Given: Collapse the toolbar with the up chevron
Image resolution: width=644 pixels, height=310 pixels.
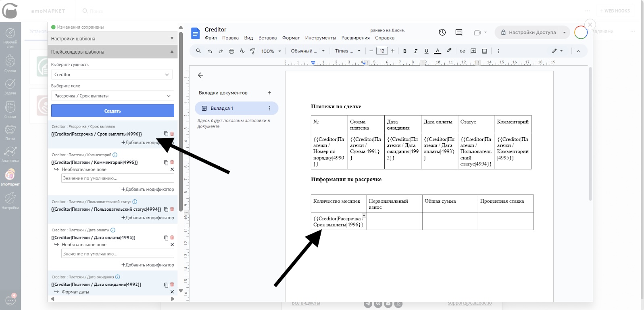Looking at the screenshot, I should click(x=578, y=51).
